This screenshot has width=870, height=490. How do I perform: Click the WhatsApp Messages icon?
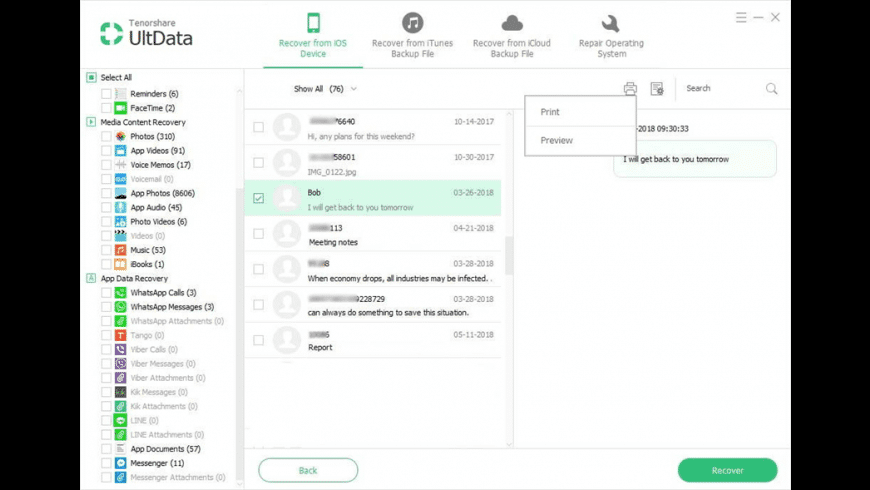coord(120,307)
